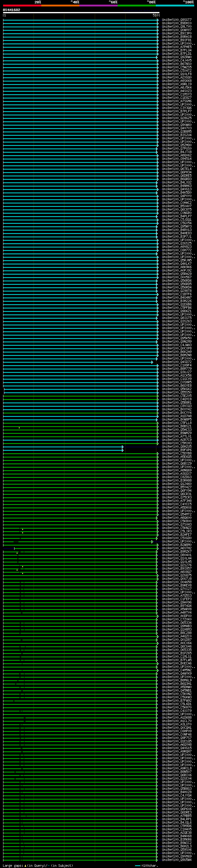The width and height of the screenshot is (197, 868).
Task: Click hit UniRef100_C5E205
Action: tap(177, 396)
